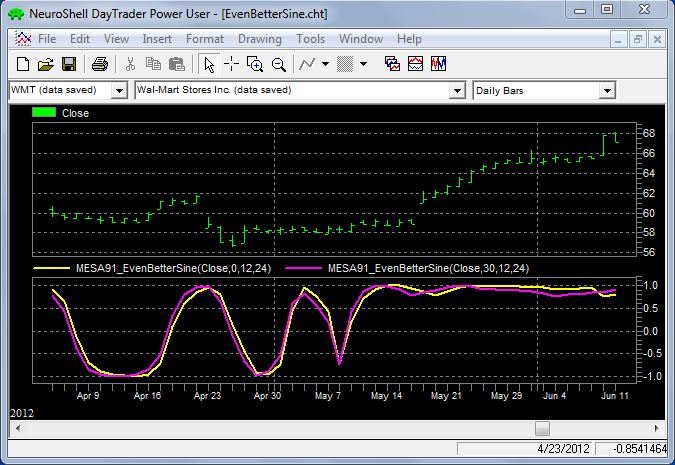Restore the inner chart document window
Image resolution: width=675 pixels, height=465 pixels.
638,40
